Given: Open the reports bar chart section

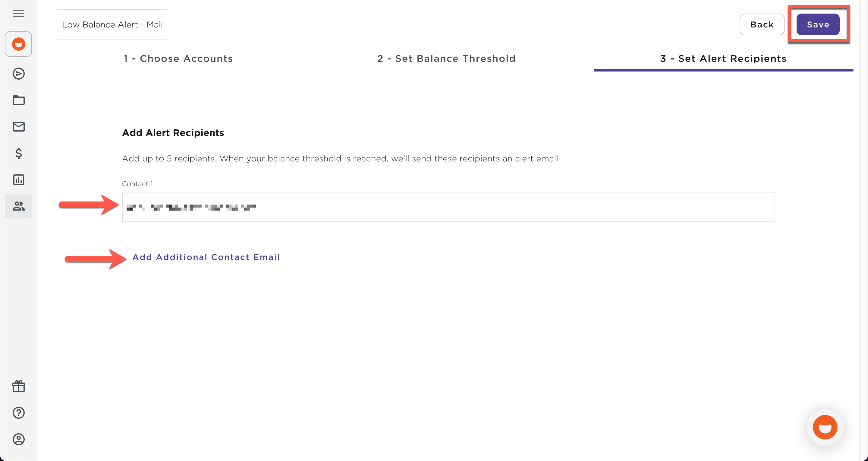Looking at the screenshot, I should coord(18,180).
